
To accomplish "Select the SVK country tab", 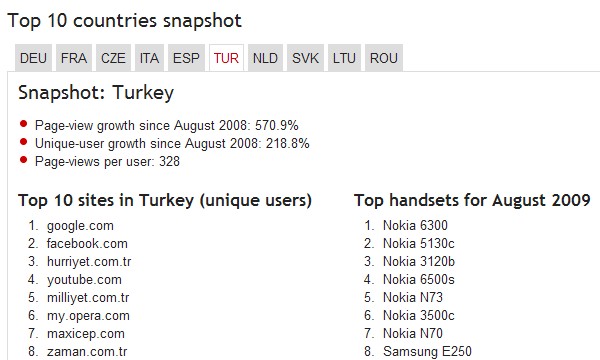I will coord(305,58).
